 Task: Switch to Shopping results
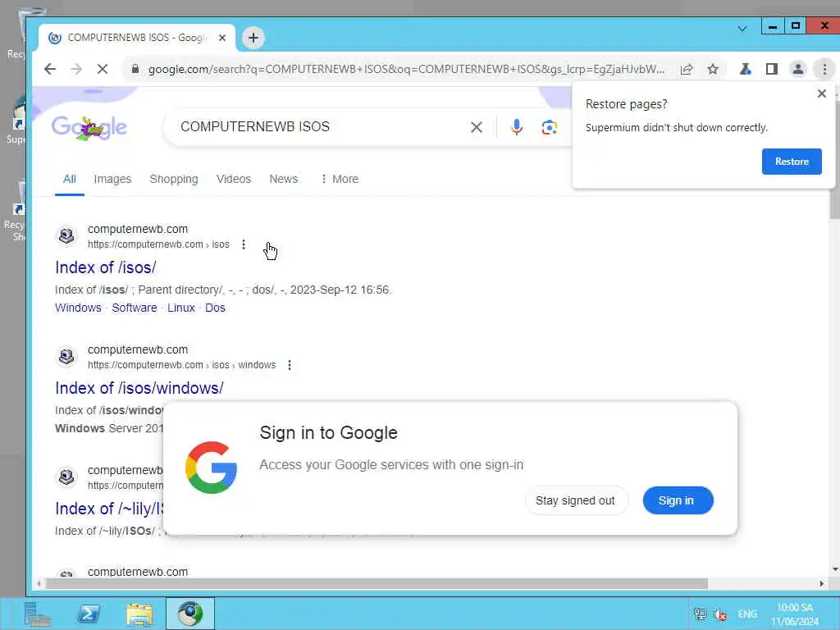click(174, 179)
